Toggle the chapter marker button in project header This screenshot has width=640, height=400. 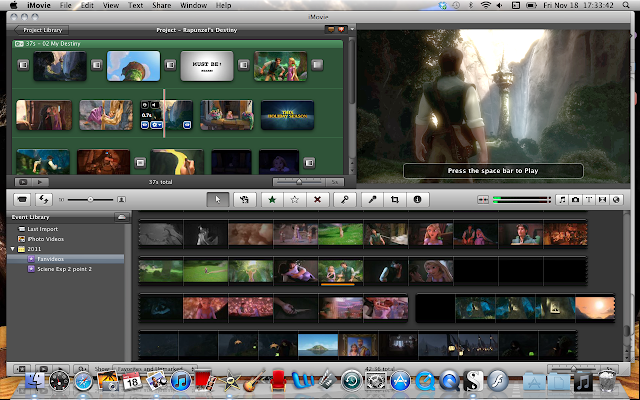click(341, 30)
